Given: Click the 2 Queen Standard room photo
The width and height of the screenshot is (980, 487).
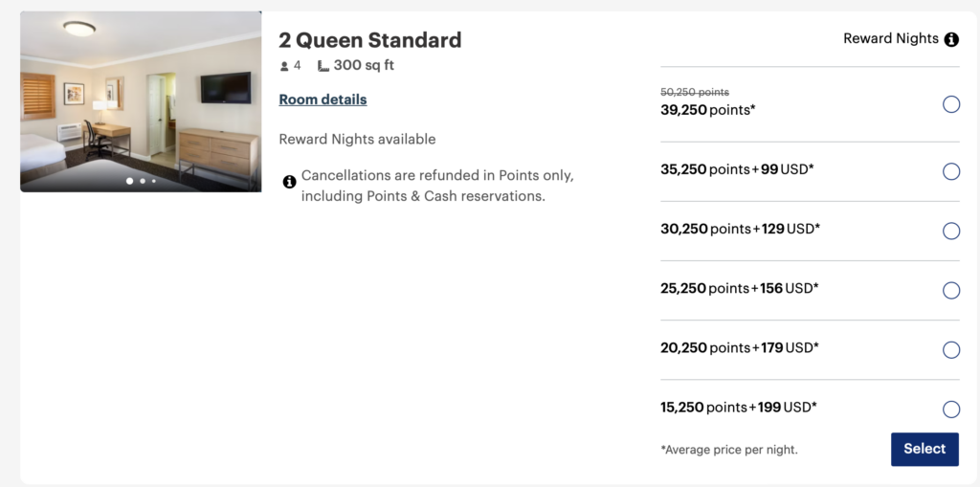Looking at the screenshot, I should 141,96.
